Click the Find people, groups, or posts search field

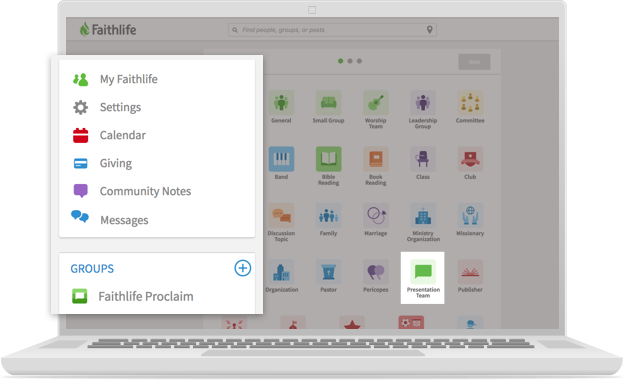[x=332, y=29]
